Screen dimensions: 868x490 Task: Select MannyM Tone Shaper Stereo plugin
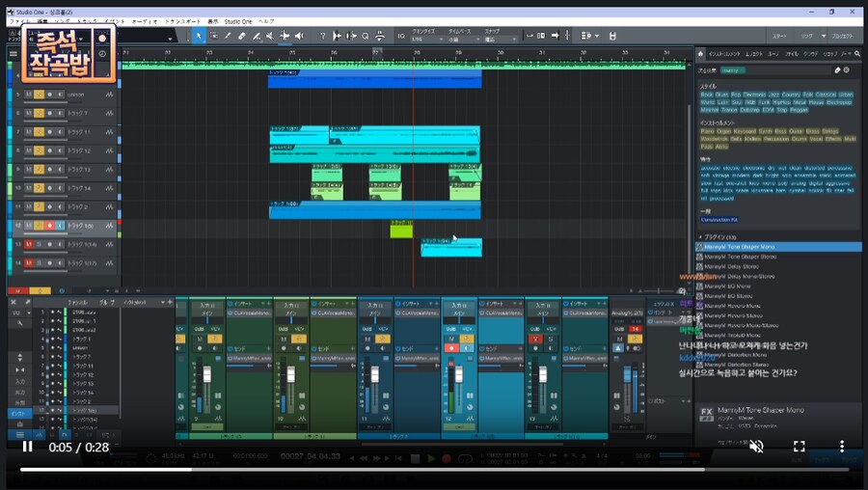click(x=778, y=257)
